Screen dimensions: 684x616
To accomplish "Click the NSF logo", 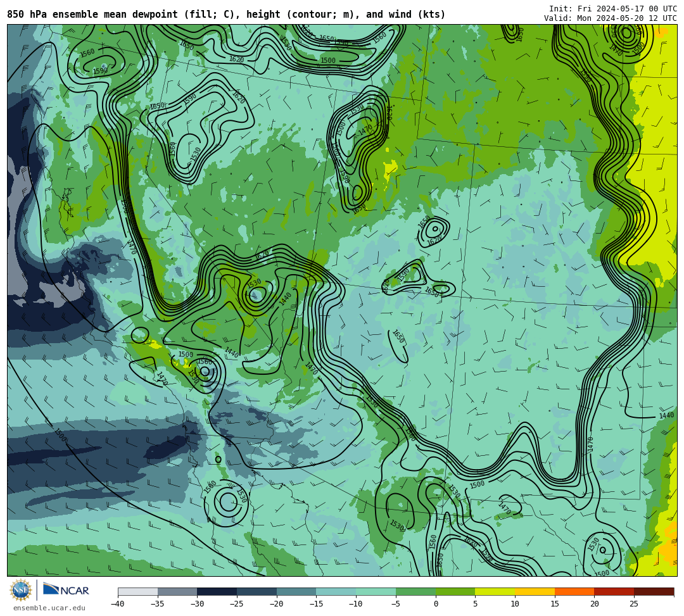I will click(20, 590).
